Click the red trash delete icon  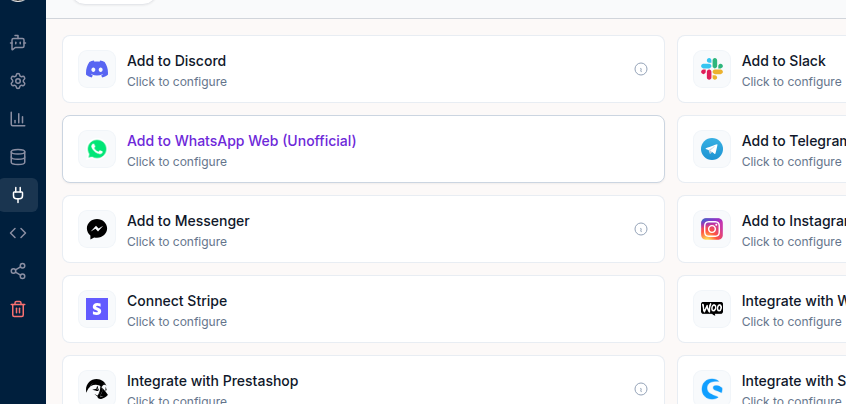click(x=18, y=309)
